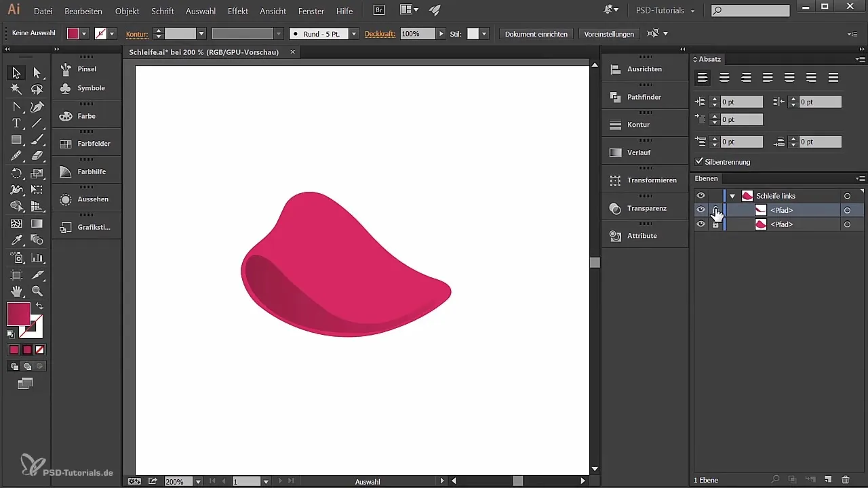Select the Blend tool
868x488 pixels.
pyautogui.click(x=37, y=241)
